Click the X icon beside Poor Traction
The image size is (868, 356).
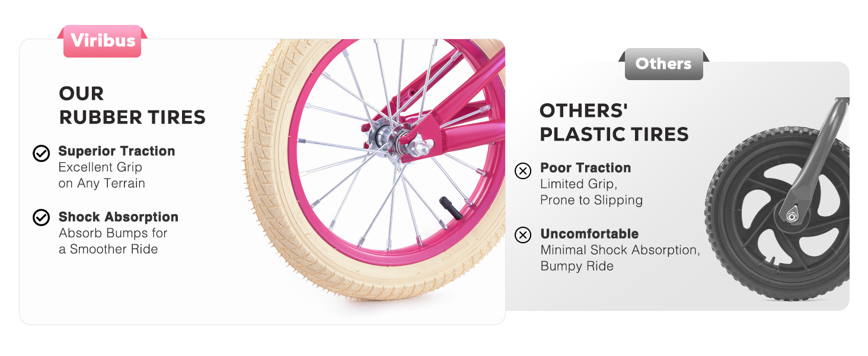(522, 171)
